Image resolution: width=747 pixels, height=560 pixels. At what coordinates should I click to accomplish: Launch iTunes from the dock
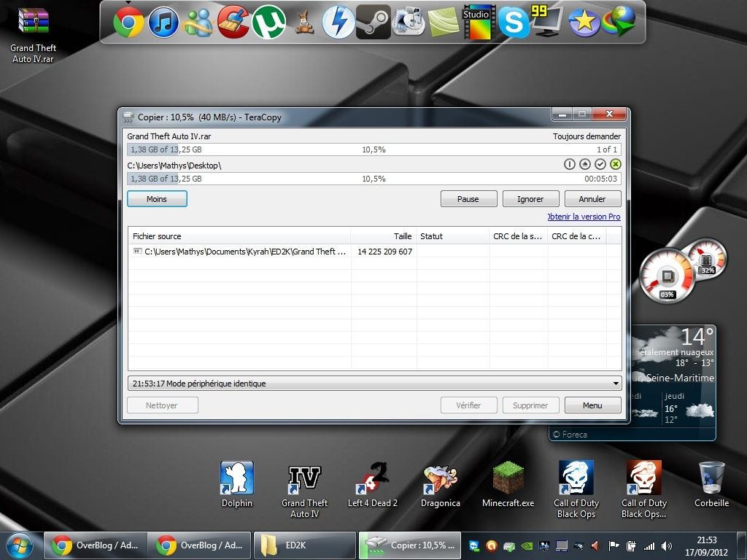tap(163, 23)
